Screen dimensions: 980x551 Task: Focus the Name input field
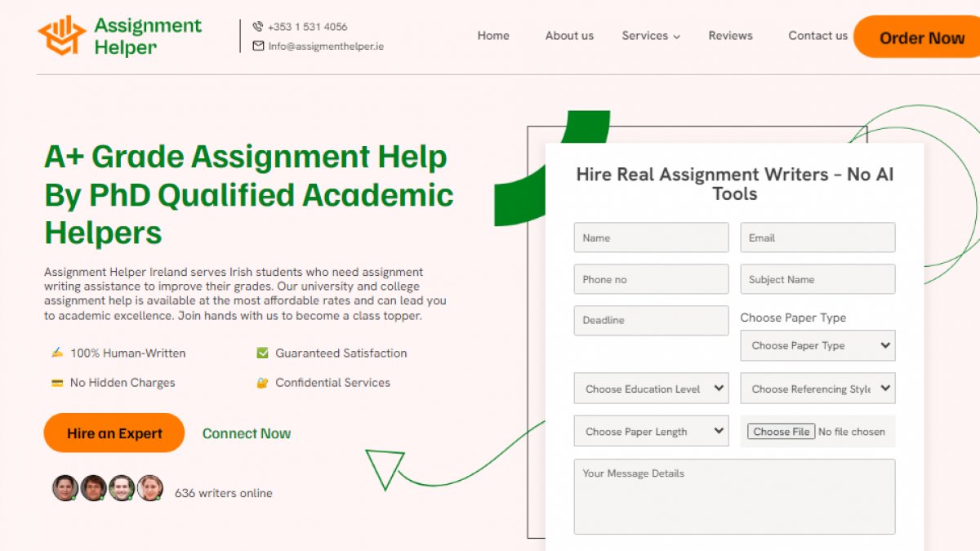click(x=651, y=238)
